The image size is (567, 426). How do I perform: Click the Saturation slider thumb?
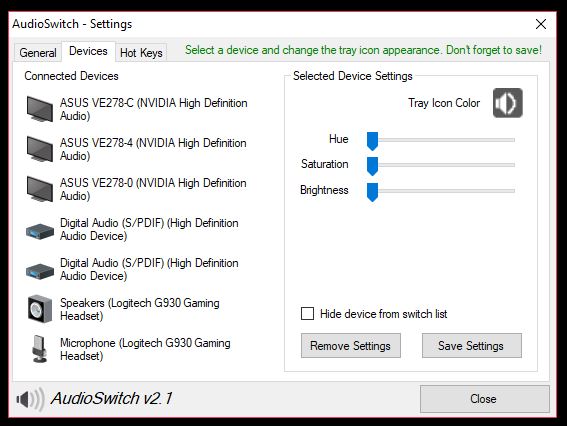click(x=372, y=166)
